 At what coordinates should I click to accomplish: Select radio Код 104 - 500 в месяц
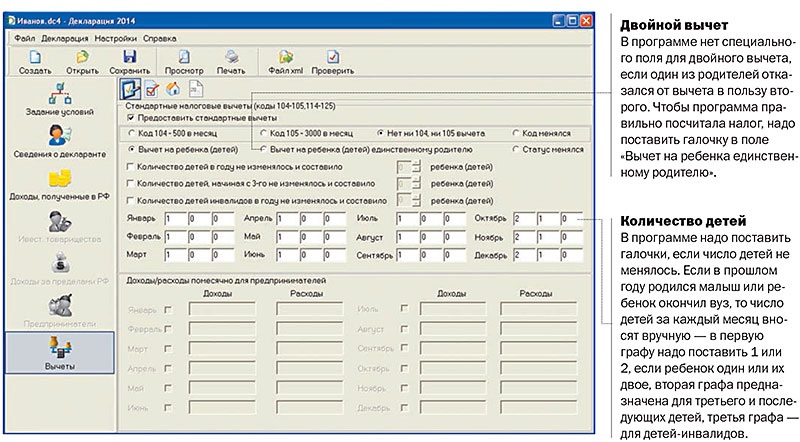[132, 133]
